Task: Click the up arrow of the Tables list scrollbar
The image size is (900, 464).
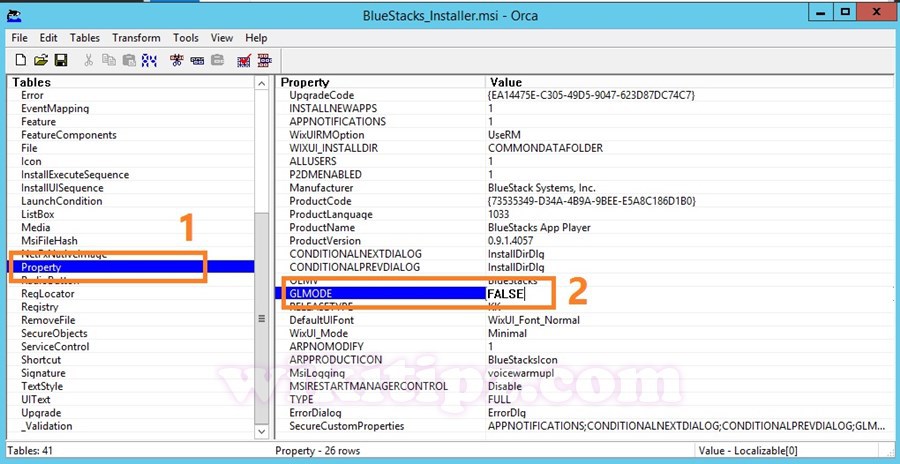Action: pyautogui.click(x=262, y=84)
